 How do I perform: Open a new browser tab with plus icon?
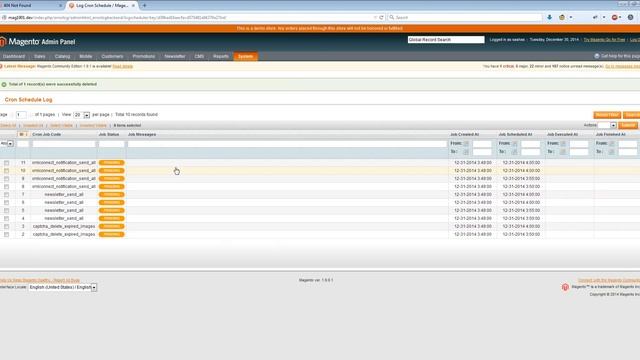click(x=144, y=6)
